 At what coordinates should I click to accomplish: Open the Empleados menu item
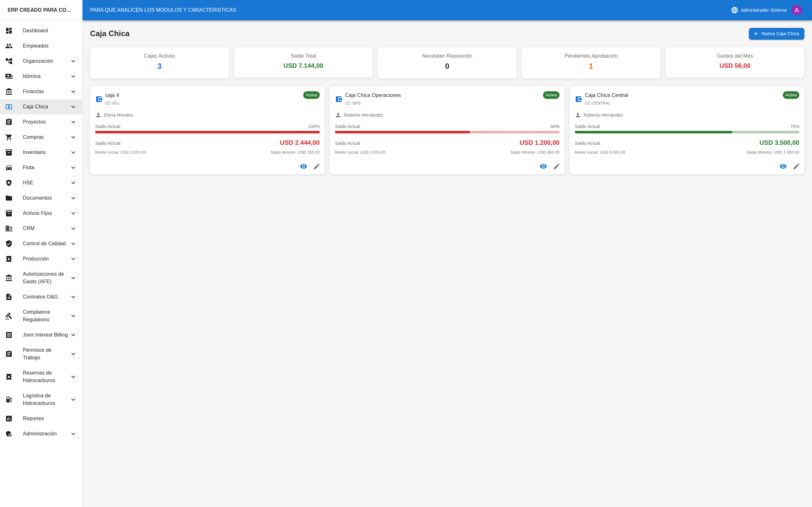[36, 46]
